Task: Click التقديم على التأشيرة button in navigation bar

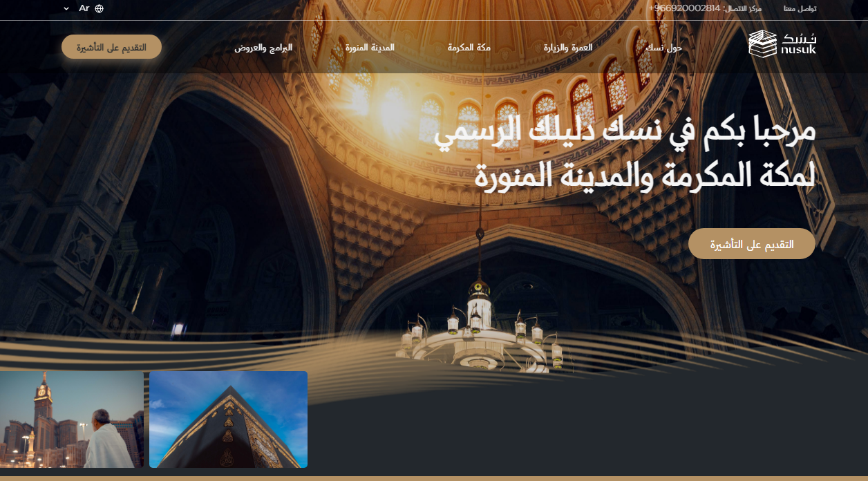Action: click(x=111, y=47)
